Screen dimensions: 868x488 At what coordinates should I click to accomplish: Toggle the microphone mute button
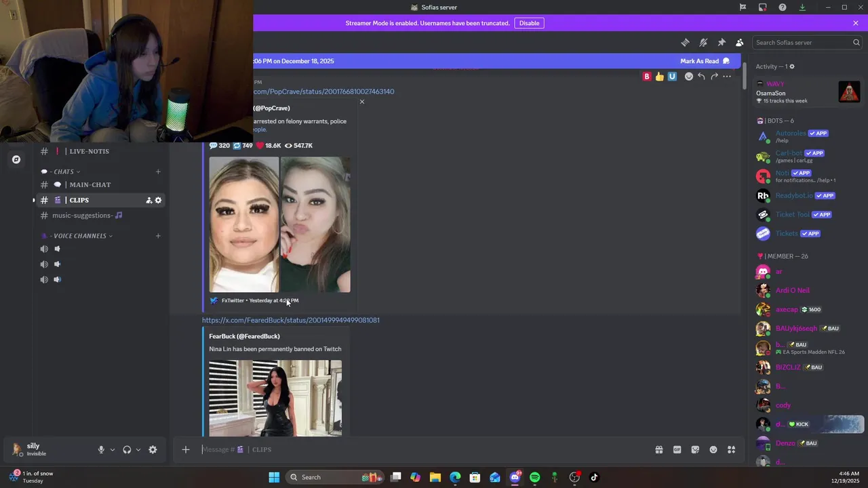point(101,449)
